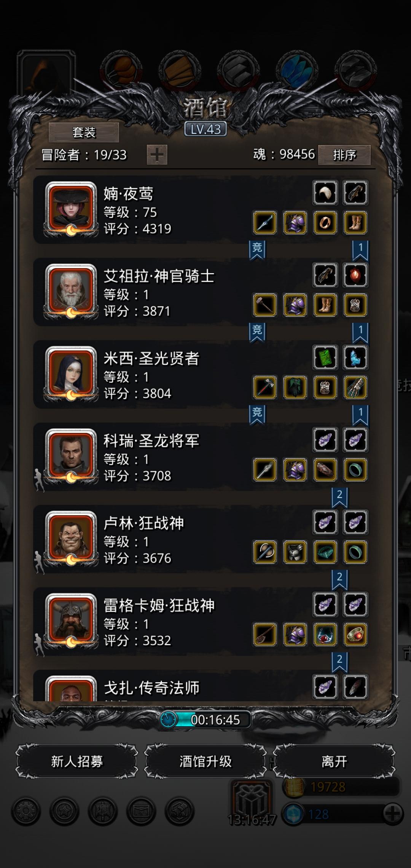Select 雷格卡姆·狂战神's red gem ring icon
The width and height of the screenshot is (411, 868).
pos(355,634)
